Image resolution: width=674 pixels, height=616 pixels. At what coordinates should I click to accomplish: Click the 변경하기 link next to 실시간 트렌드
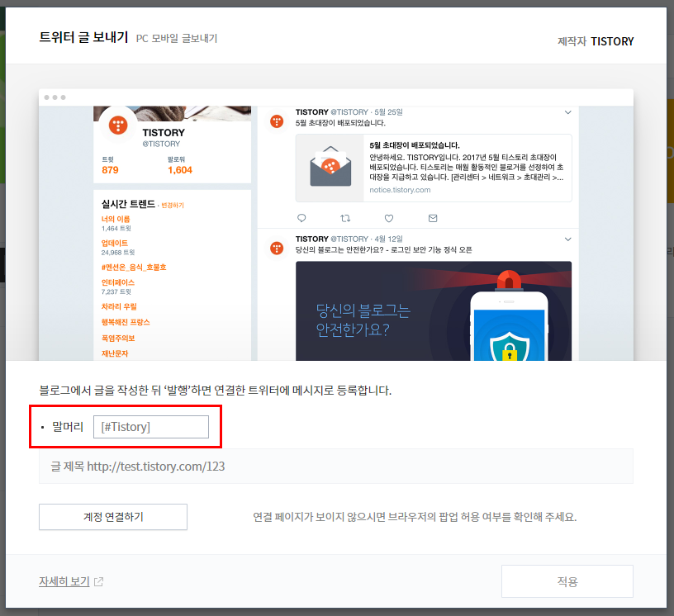[173, 205]
